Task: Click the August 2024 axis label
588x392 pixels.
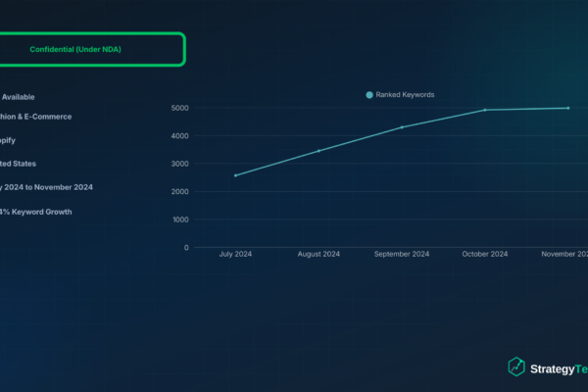Action: pyautogui.click(x=318, y=254)
